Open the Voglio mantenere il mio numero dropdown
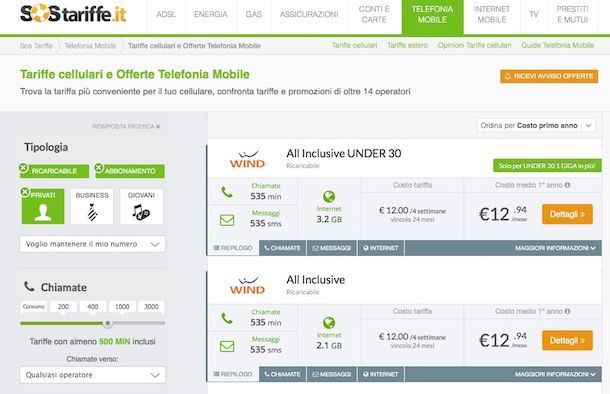The height and width of the screenshot is (394, 610). coord(92,244)
